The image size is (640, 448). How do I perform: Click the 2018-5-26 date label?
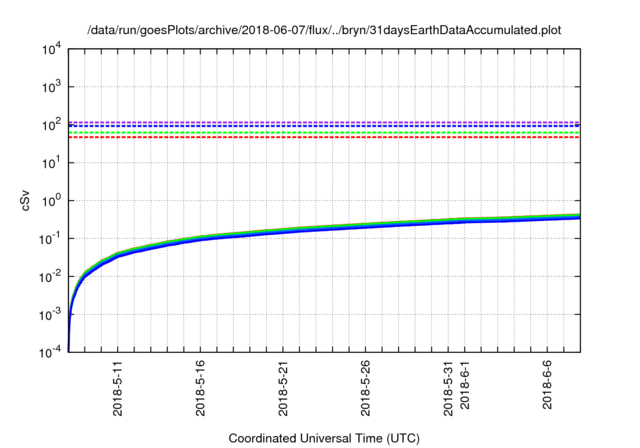pos(365,388)
